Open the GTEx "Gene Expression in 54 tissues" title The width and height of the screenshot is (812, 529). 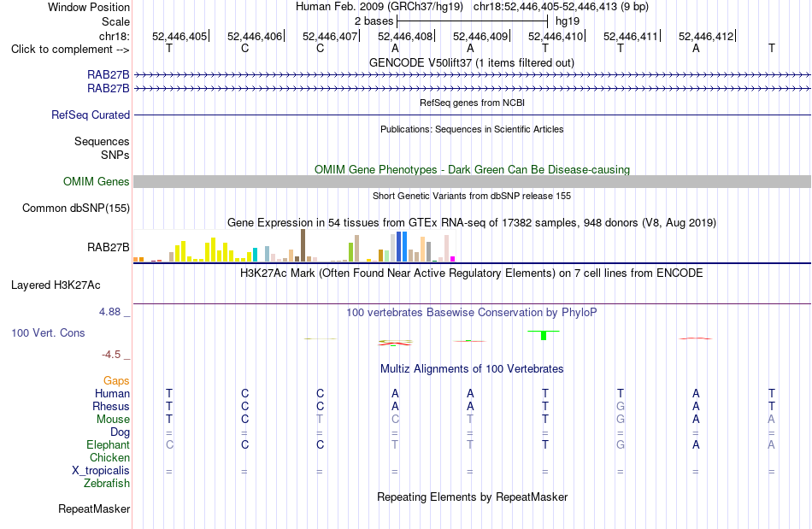click(x=472, y=222)
